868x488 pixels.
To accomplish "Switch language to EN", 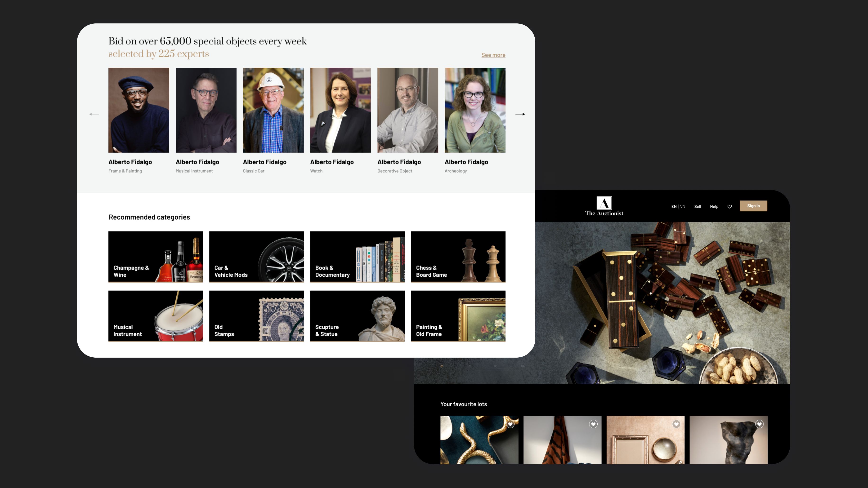I will click(x=674, y=206).
